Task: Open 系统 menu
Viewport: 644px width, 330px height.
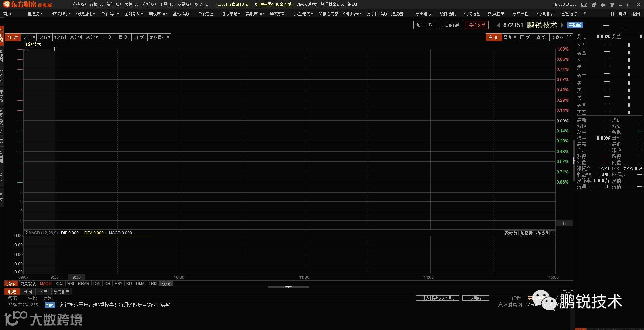Action: click(79, 4)
